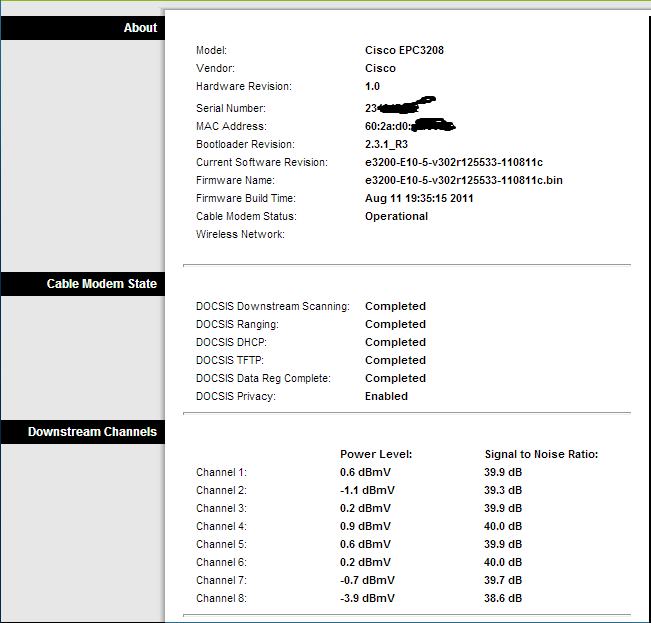Select the firmware file name ending in .bin
Screen dimensions: 651x623
(x=464, y=180)
